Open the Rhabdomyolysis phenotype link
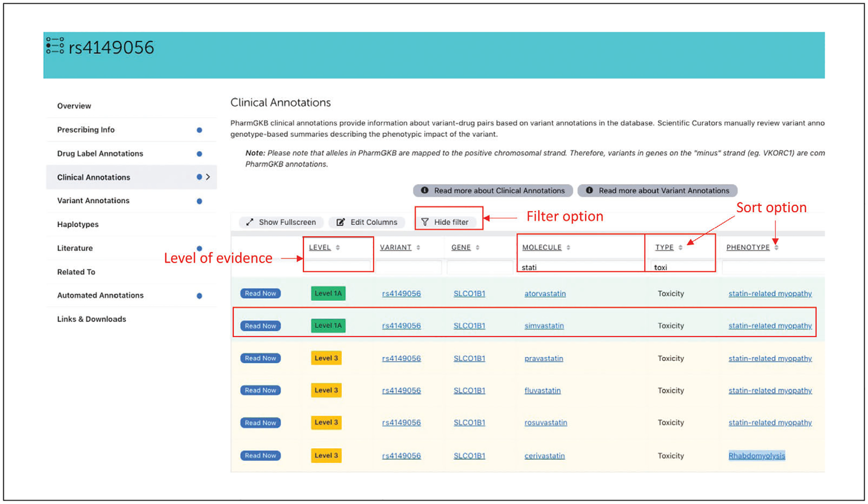Viewport: 868px width, 504px height. click(x=757, y=456)
